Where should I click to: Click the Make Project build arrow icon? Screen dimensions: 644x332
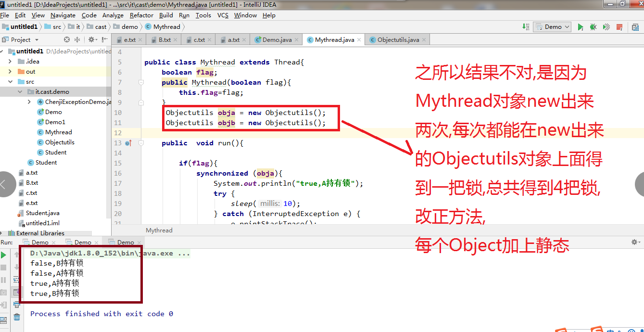(x=526, y=27)
